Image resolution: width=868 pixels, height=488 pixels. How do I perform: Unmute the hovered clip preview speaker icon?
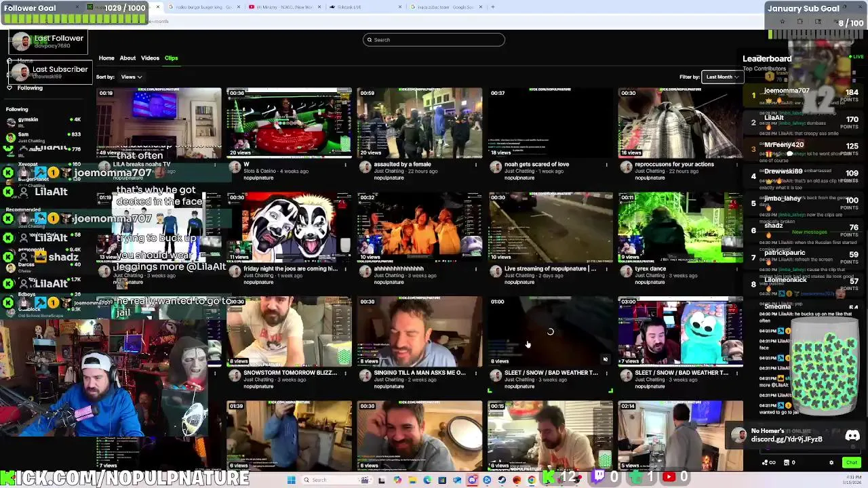[x=605, y=360]
